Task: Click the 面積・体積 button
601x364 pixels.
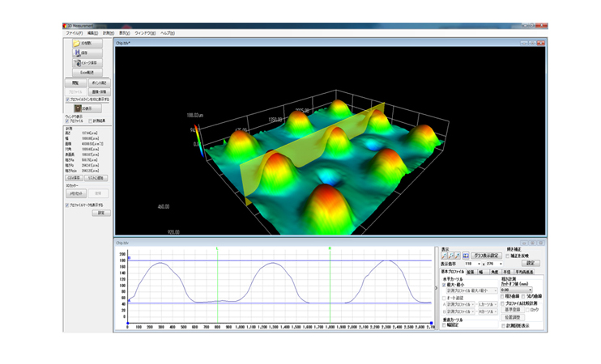Action: click(100, 92)
